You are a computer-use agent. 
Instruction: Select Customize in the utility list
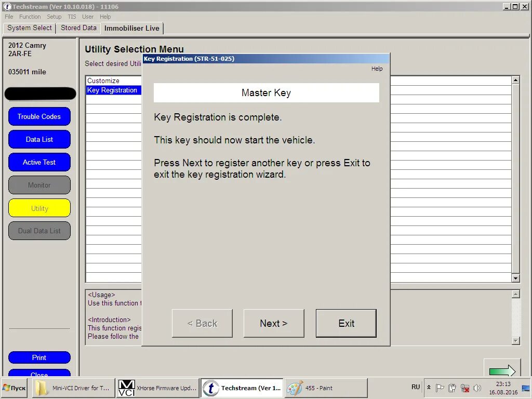(x=113, y=81)
